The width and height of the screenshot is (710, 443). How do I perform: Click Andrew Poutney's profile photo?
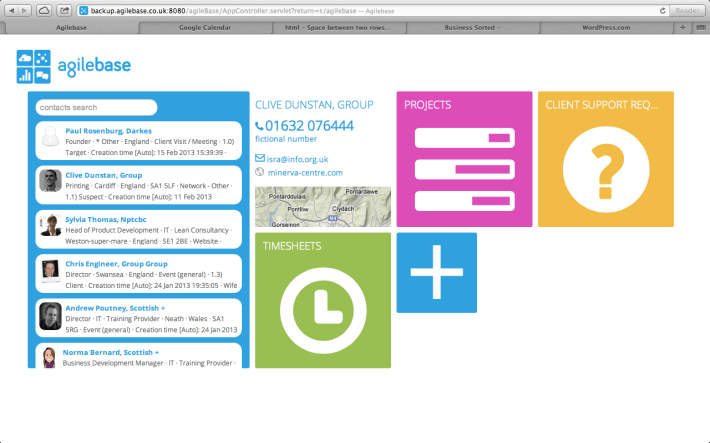click(50, 316)
